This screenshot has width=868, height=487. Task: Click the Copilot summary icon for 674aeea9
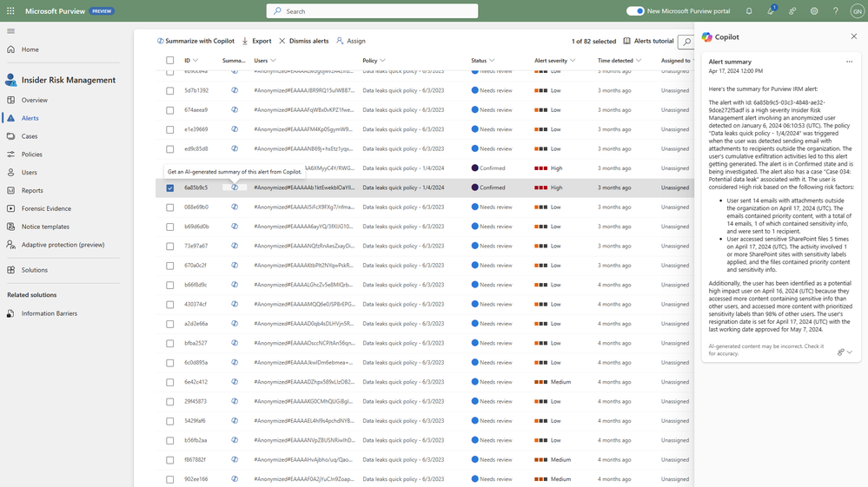click(235, 109)
